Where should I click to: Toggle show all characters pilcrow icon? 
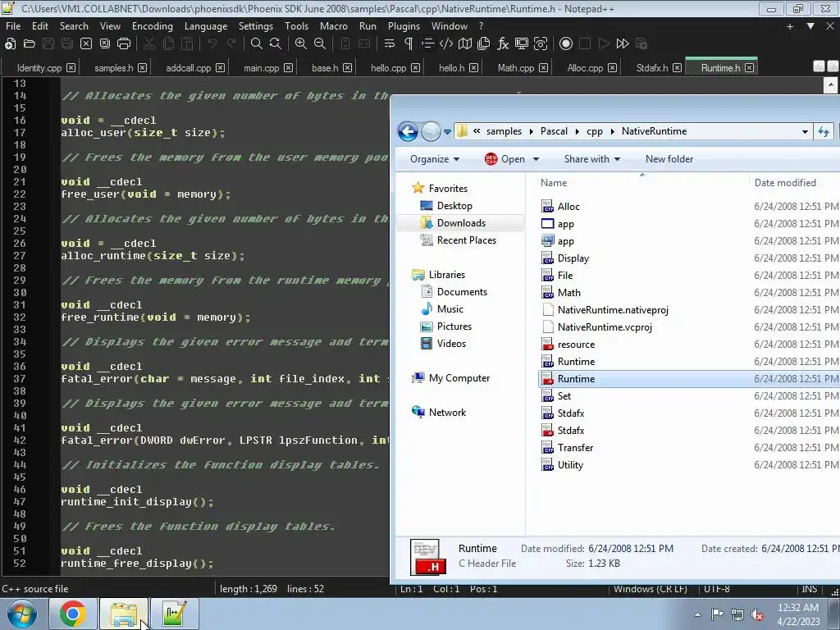(x=409, y=44)
